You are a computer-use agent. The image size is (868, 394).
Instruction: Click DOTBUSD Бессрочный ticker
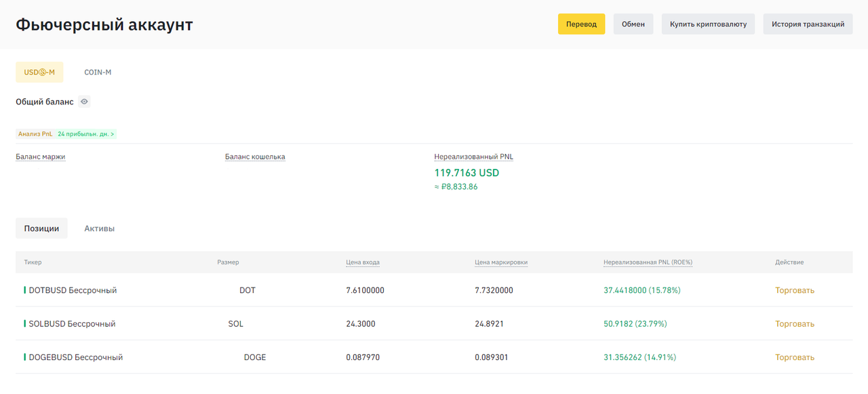point(73,290)
